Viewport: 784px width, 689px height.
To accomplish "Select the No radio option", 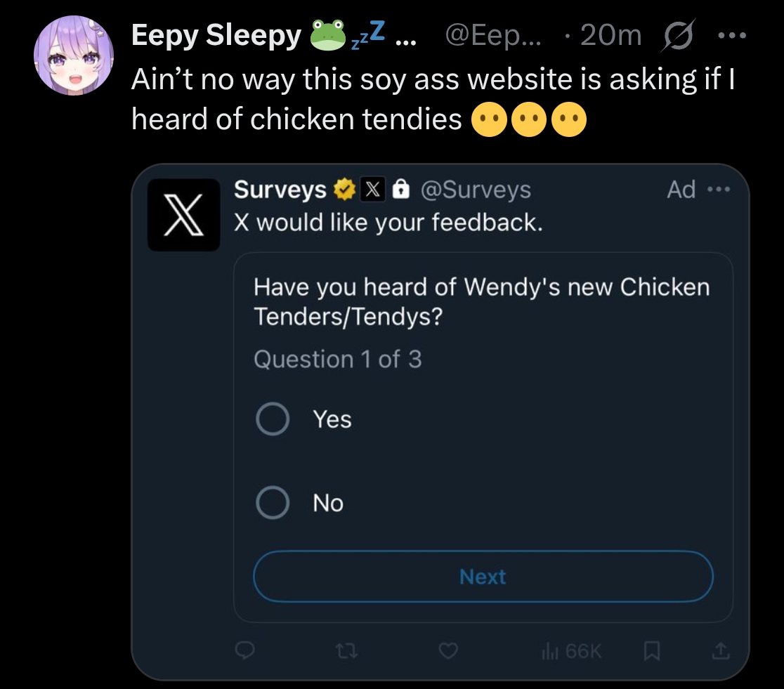I will coord(273,503).
